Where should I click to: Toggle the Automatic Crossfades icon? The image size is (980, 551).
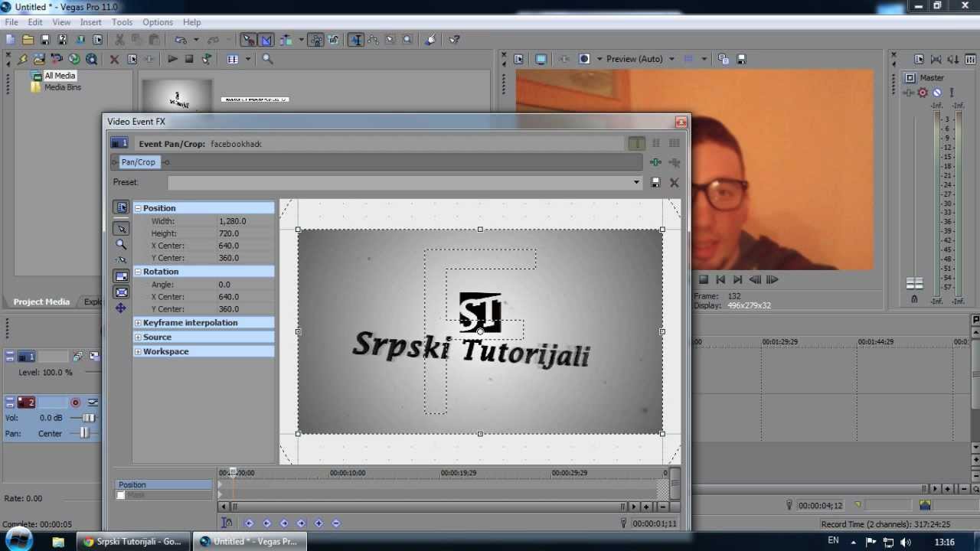coord(266,40)
